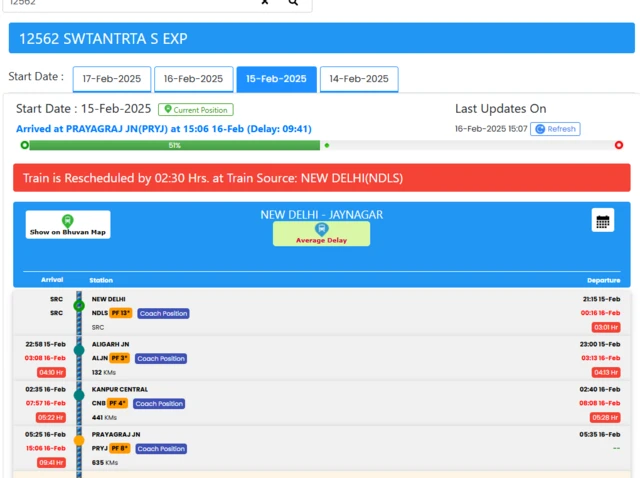Clear the train number search field
This screenshot has height=478, width=640.
point(265,3)
